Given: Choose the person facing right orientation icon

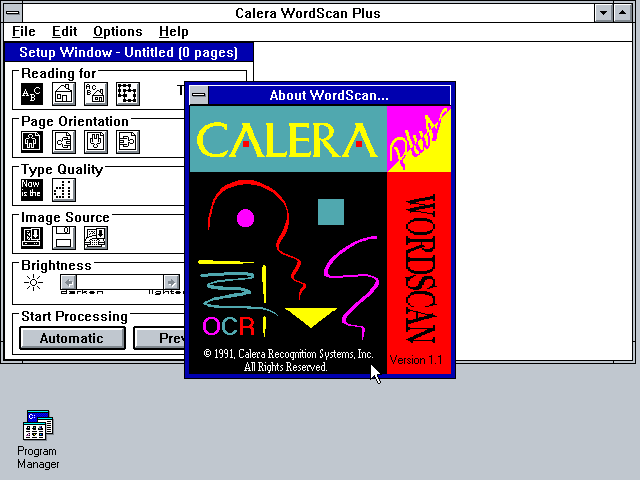Looking at the screenshot, I should point(128,142).
